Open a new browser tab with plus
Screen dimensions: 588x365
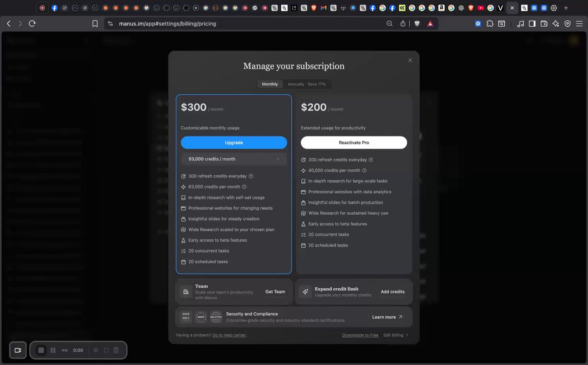click(566, 8)
